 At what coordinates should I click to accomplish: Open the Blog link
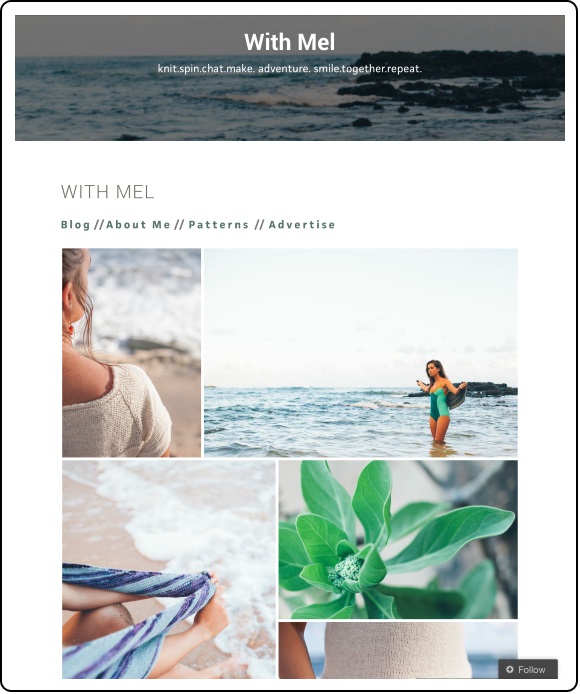(x=75, y=225)
